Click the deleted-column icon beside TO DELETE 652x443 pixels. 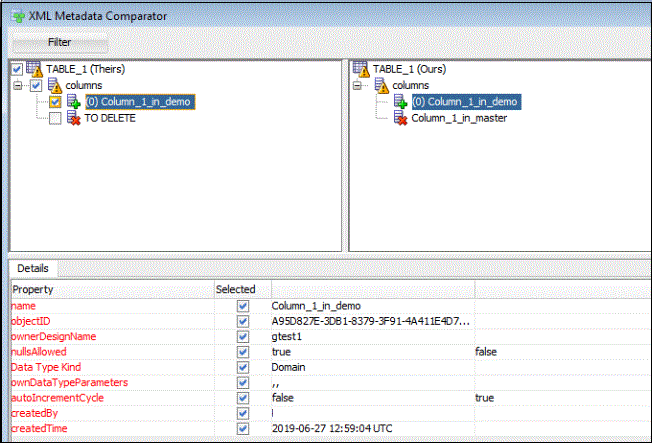pyautogui.click(x=74, y=118)
